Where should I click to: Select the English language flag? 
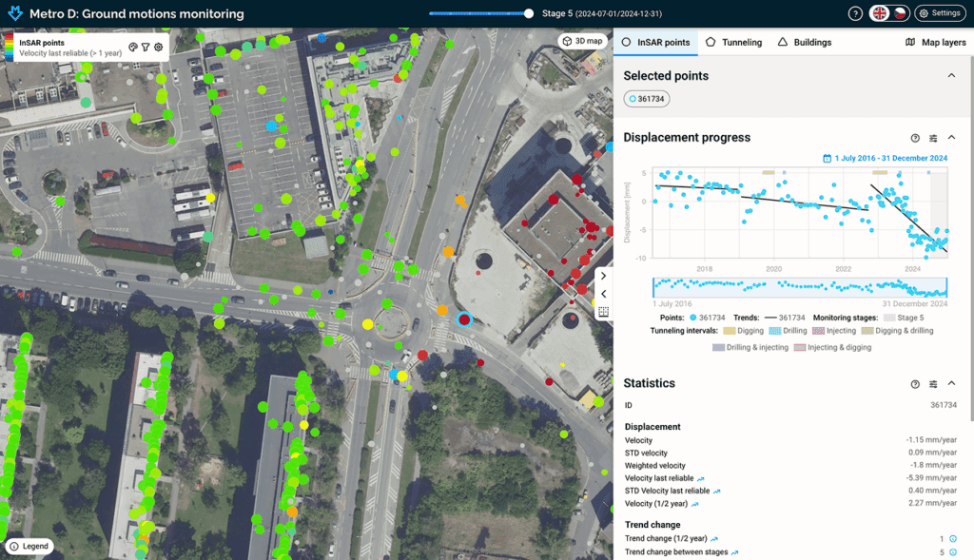(881, 13)
